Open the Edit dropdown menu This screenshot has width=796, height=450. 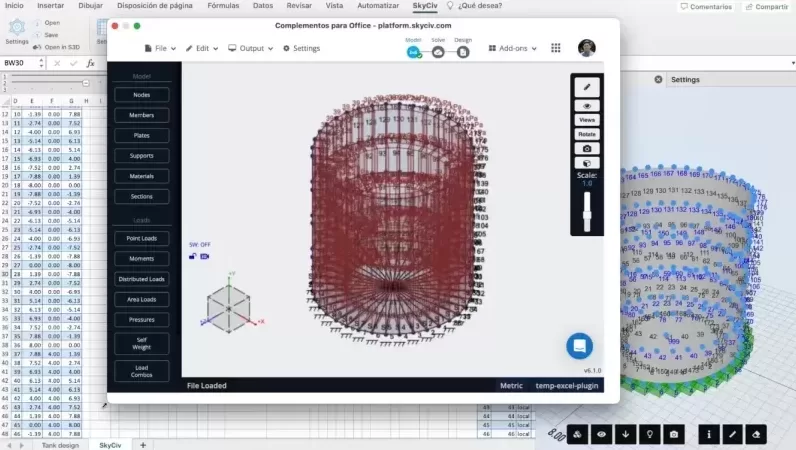(202, 48)
